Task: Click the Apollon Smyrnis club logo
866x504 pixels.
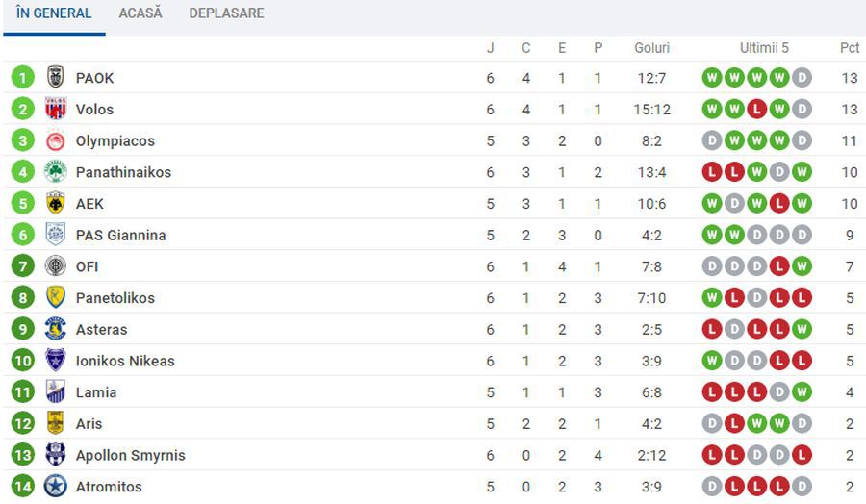Action: (55, 455)
